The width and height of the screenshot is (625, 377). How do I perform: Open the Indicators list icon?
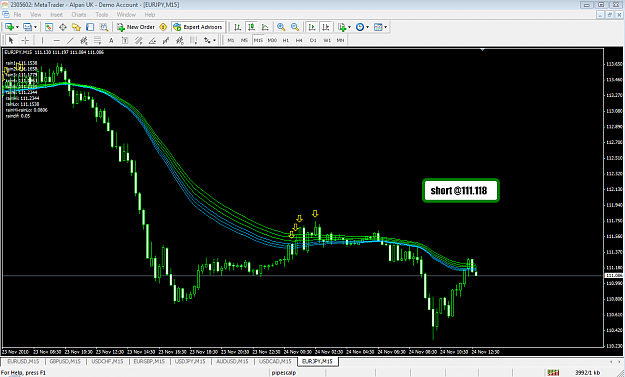pos(342,27)
